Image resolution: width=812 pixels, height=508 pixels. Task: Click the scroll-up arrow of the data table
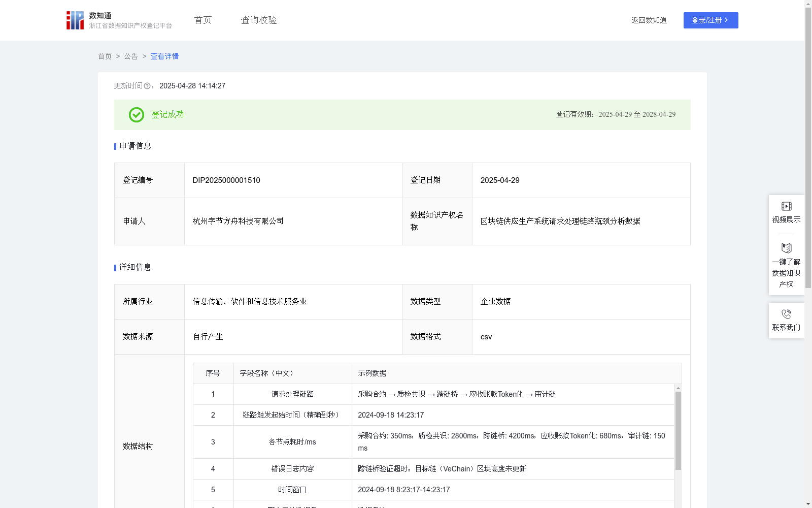(678, 388)
